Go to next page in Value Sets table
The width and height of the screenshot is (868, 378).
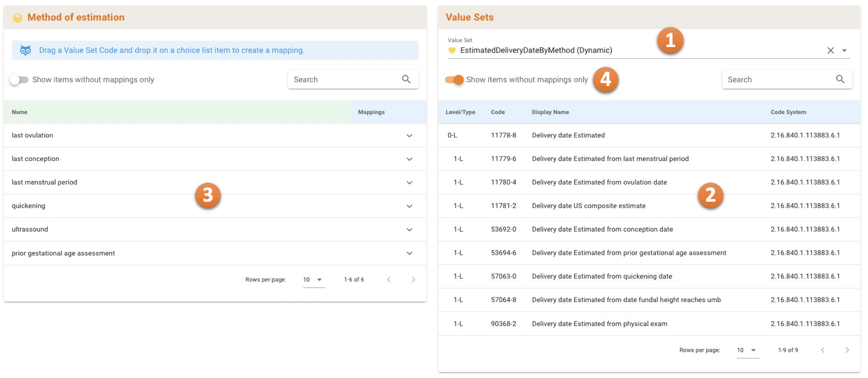click(847, 350)
